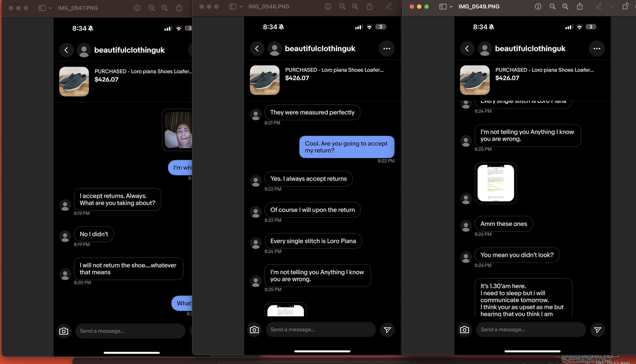Zoom in on the IMG_0548.PNG window
Screen dimensions: 636x364
[x=355, y=6]
